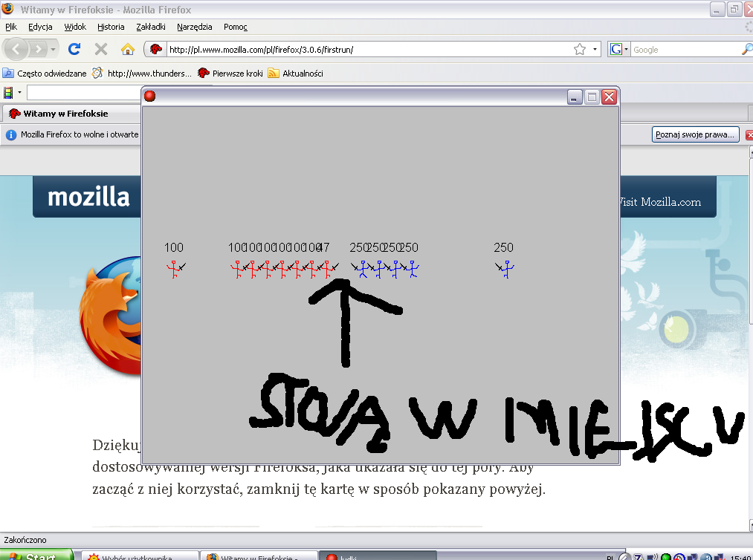Go to the Home page icon
The width and height of the screenshot is (753, 560).
point(128,49)
